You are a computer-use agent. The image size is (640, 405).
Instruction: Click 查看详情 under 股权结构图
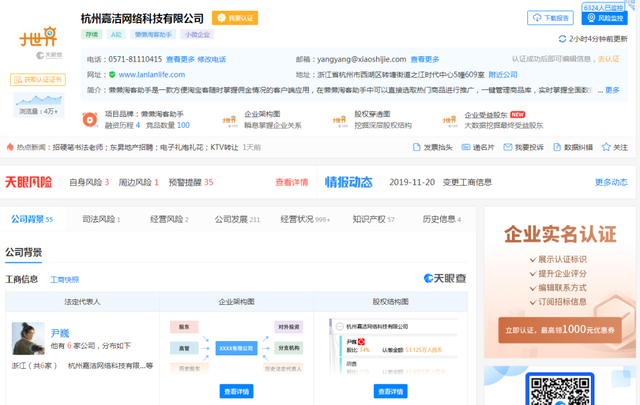pos(391,391)
